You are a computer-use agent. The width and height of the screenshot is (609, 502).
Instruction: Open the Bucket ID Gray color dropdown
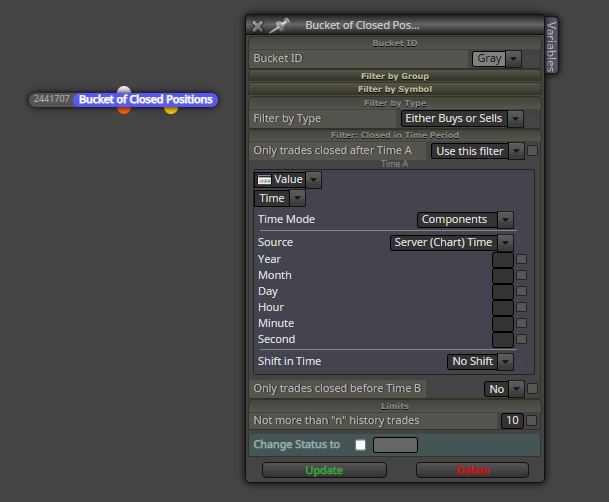[513, 59]
